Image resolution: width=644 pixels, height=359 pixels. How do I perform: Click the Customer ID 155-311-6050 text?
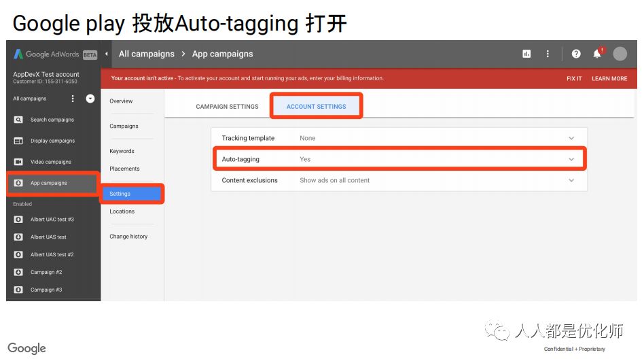[45, 82]
